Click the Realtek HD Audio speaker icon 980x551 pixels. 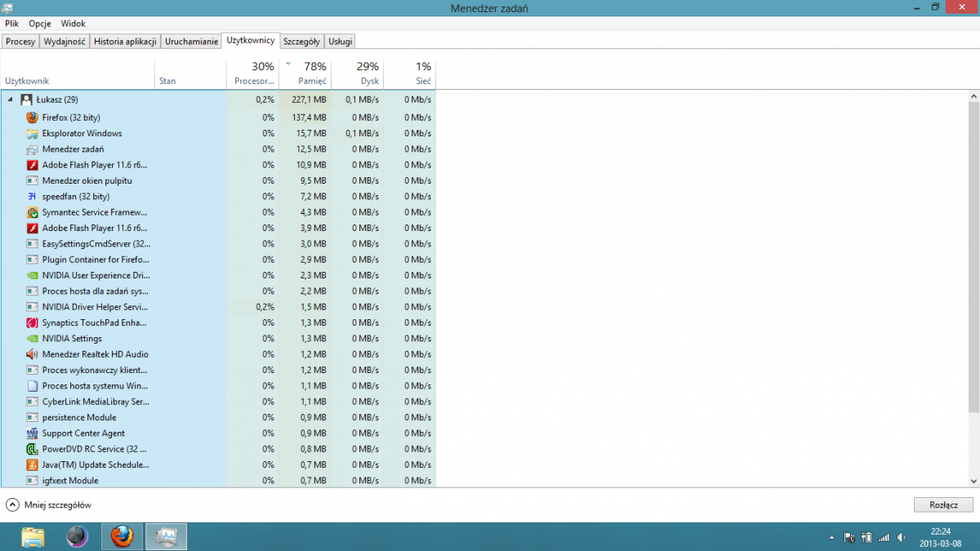pos(32,355)
